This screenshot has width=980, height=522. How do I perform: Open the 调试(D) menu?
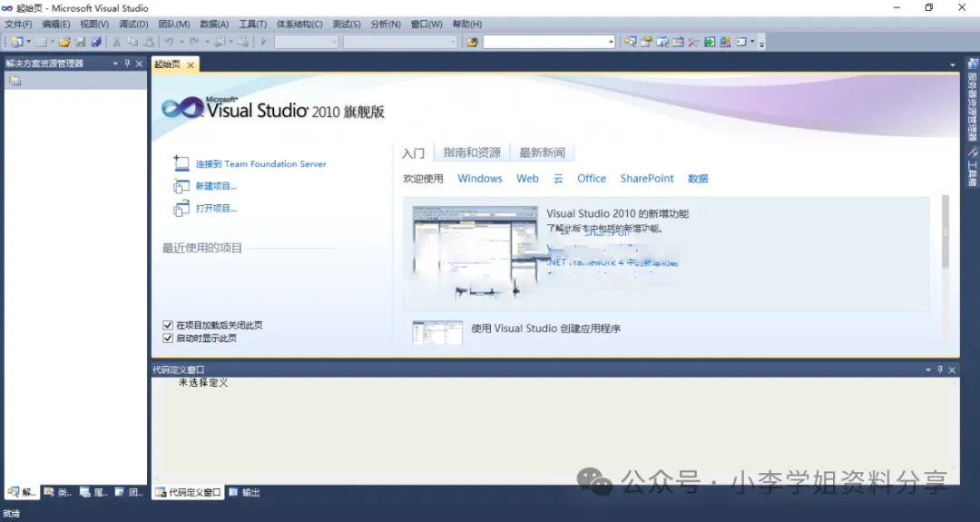coord(133,24)
